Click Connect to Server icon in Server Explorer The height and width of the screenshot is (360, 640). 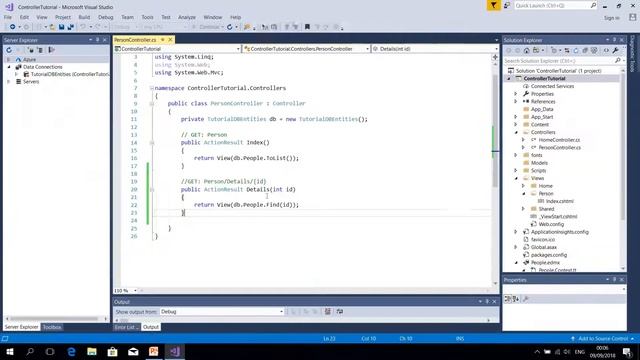(x=40, y=50)
